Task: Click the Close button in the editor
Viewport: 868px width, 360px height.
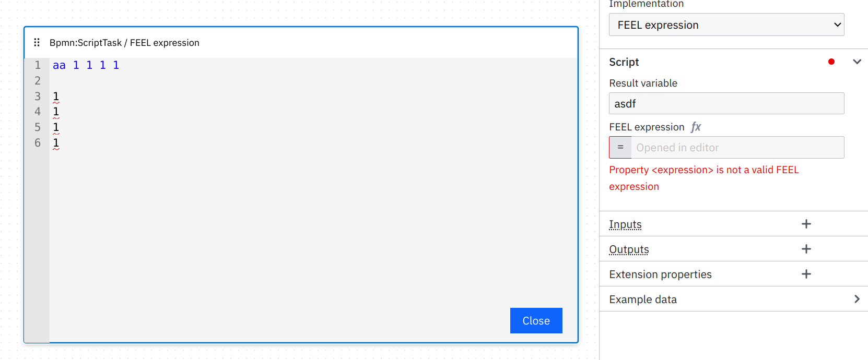Action: (536, 320)
